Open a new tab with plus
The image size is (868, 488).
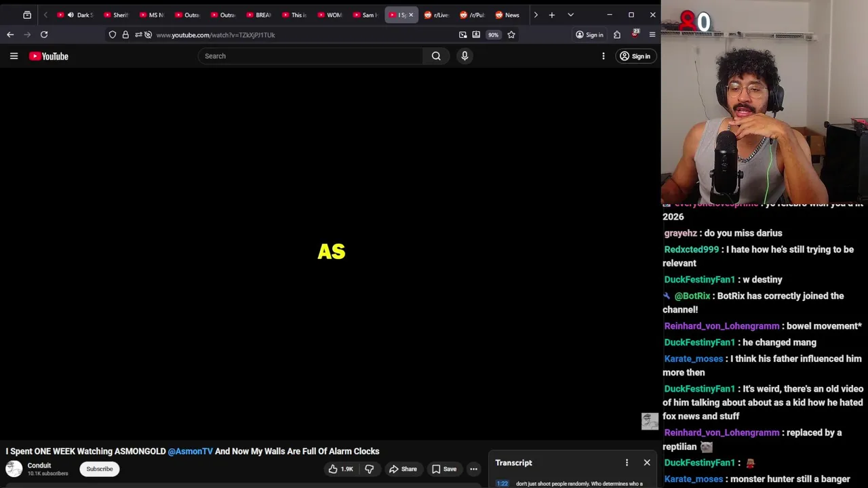pos(552,15)
